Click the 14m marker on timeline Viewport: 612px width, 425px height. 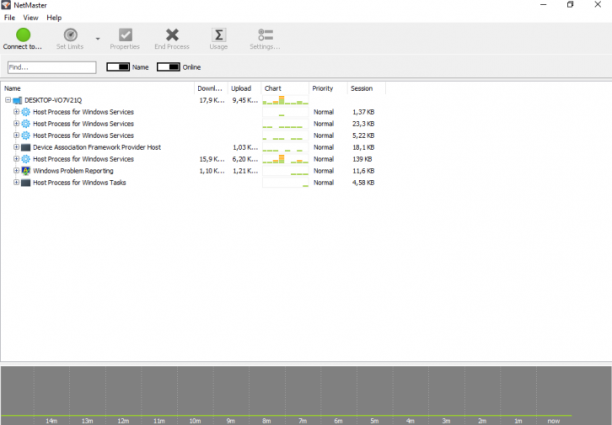pyautogui.click(x=51, y=421)
